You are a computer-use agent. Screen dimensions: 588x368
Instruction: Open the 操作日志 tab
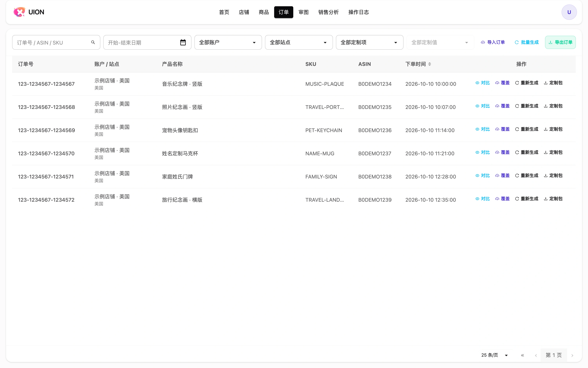coord(358,12)
